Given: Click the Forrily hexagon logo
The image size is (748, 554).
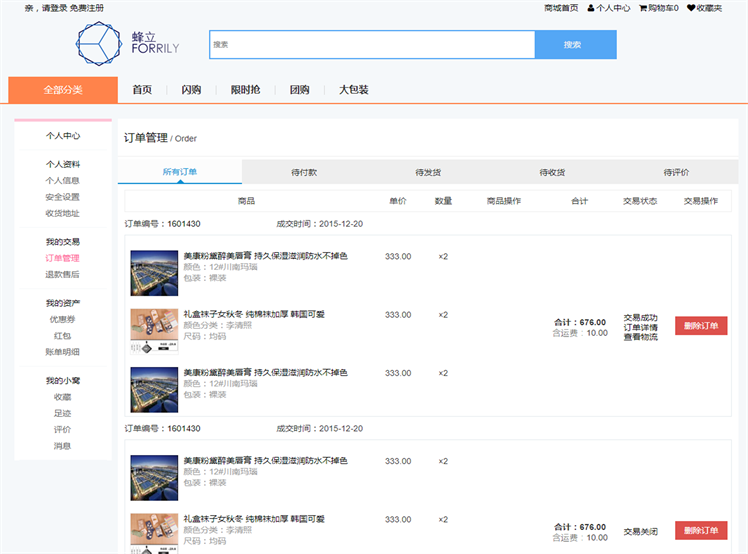Looking at the screenshot, I should pyautogui.click(x=99, y=44).
